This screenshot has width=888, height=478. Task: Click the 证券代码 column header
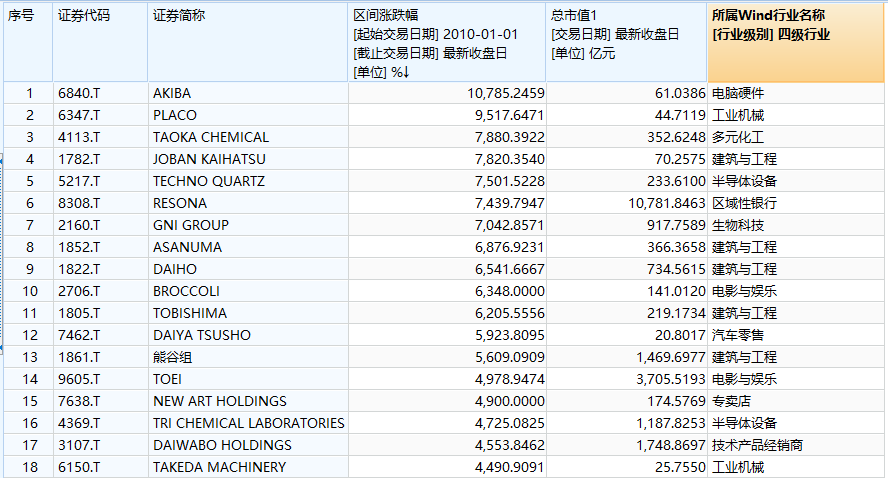pyautogui.click(x=84, y=16)
